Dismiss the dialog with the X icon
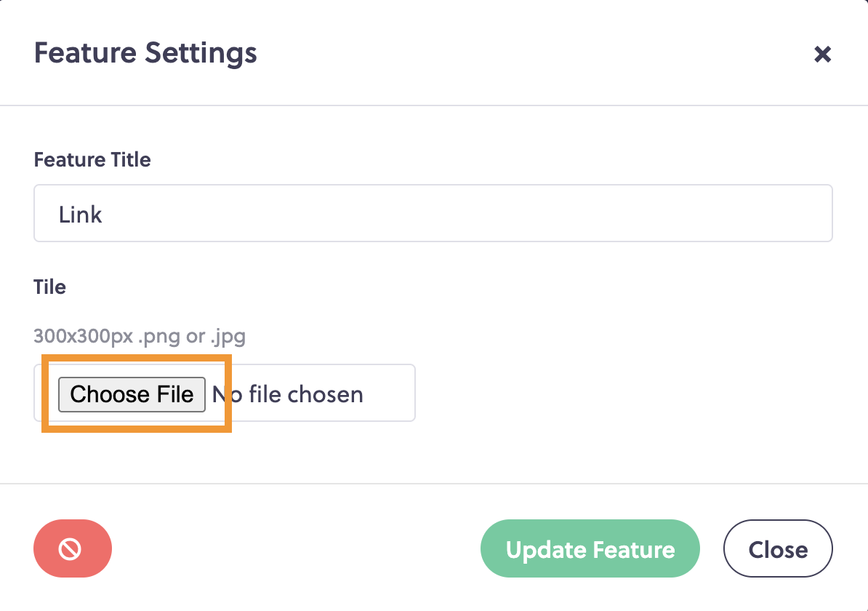This screenshot has height=611, width=868. [x=823, y=54]
